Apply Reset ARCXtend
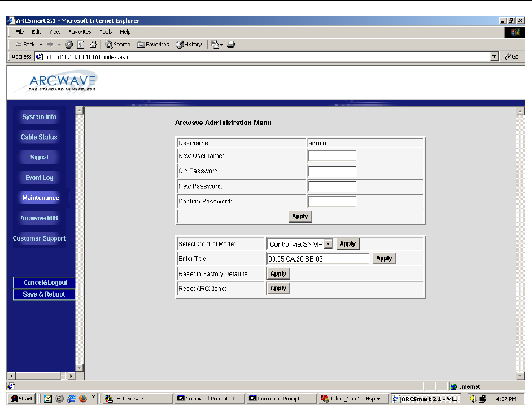The image size is (532, 405). point(278,289)
